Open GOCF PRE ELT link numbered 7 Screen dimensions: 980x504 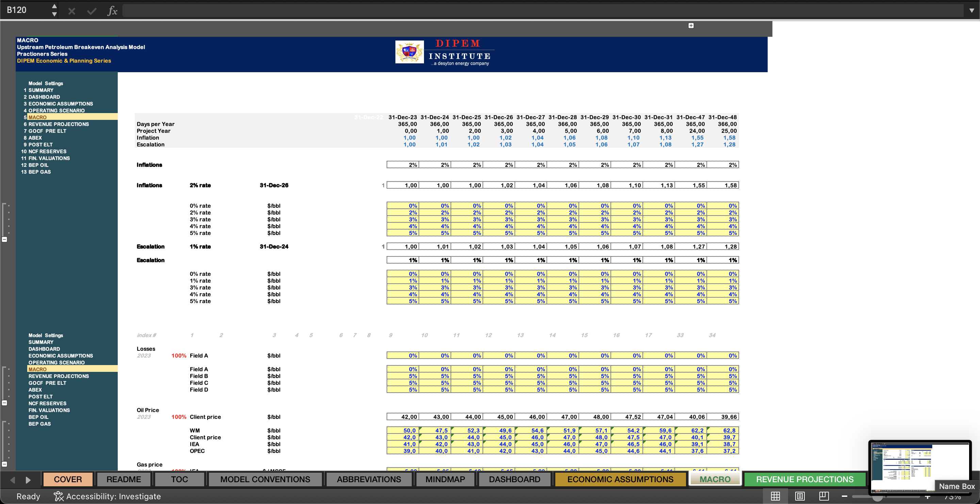tap(47, 131)
